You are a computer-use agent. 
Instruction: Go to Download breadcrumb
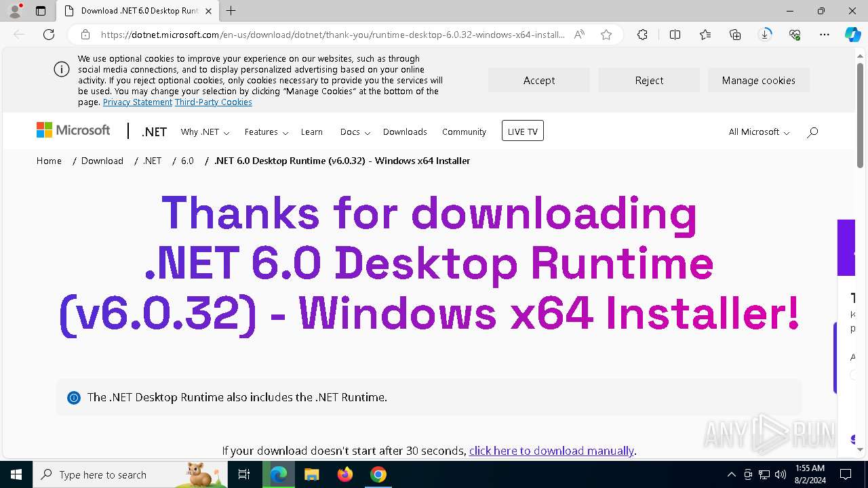(102, 161)
